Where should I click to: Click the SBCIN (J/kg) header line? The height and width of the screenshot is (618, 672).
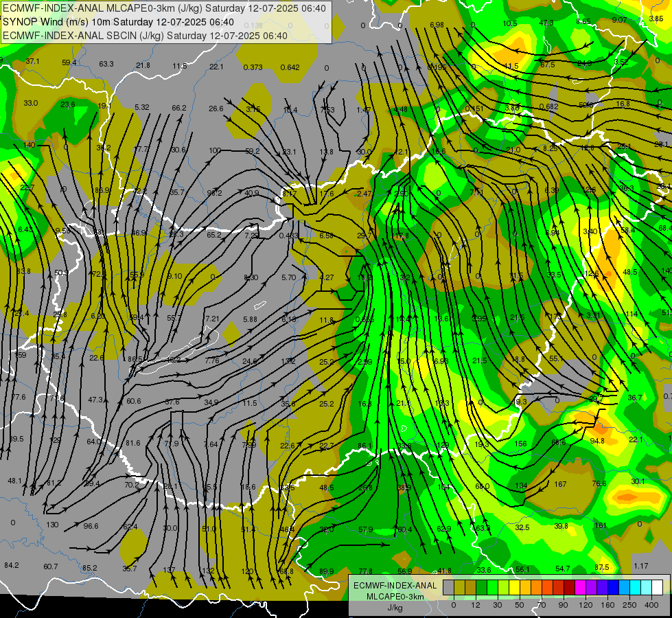tap(145, 36)
